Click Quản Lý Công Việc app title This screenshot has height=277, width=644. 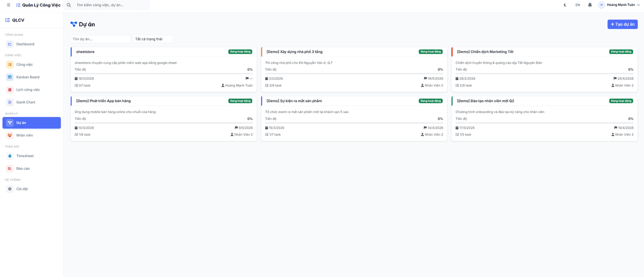[x=41, y=5]
